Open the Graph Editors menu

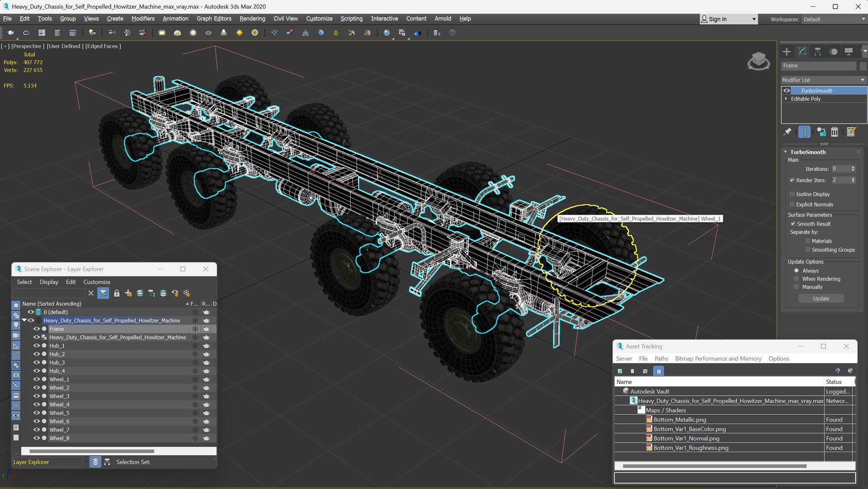(x=214, y=19)
